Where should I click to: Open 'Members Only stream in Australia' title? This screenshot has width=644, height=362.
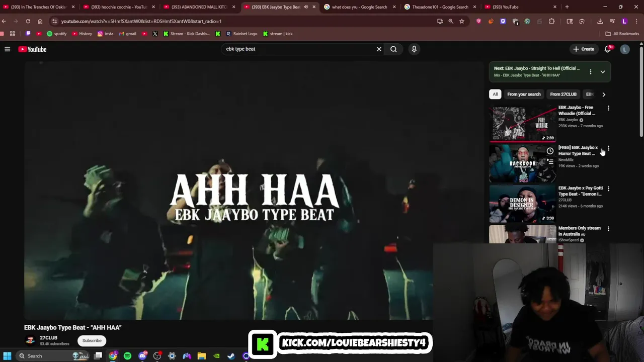(x=579, y=231)
